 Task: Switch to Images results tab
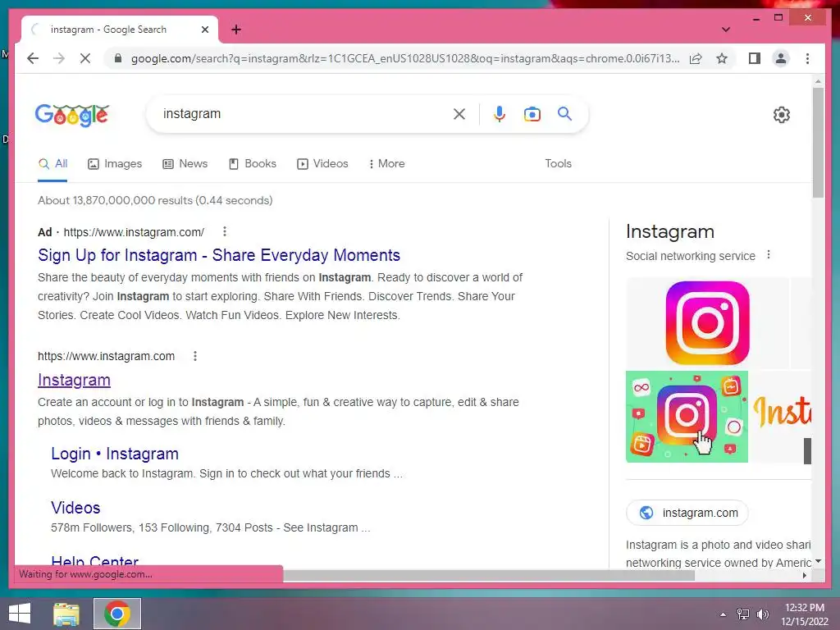click(115, 164)
